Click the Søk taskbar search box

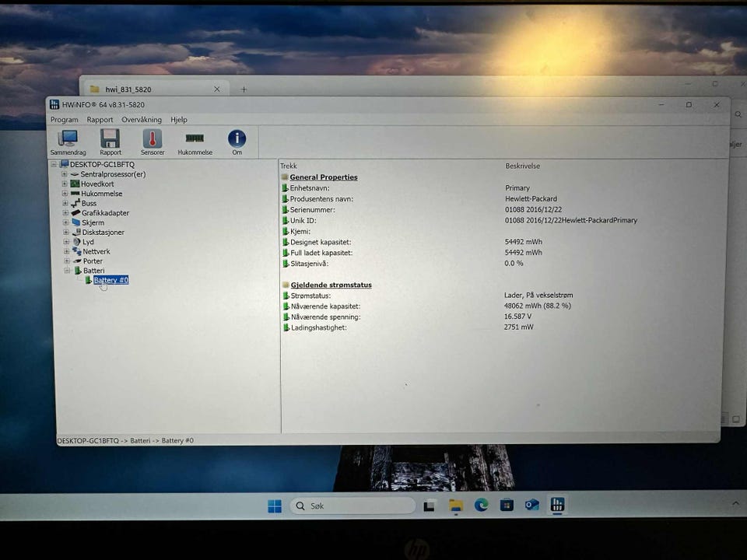[x=353, y=506]
